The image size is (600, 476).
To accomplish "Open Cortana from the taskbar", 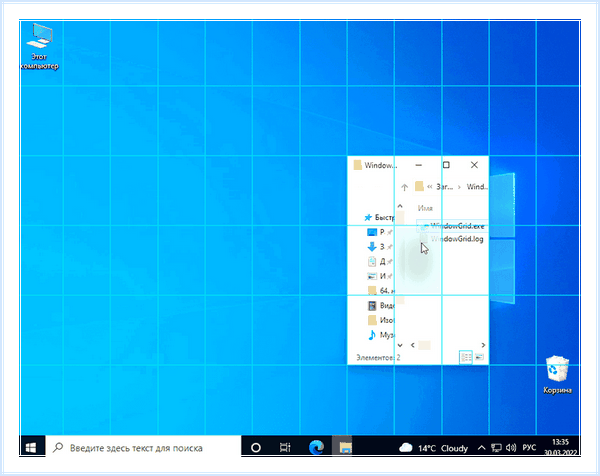I will pyautogui.click(x=256, y=448).
